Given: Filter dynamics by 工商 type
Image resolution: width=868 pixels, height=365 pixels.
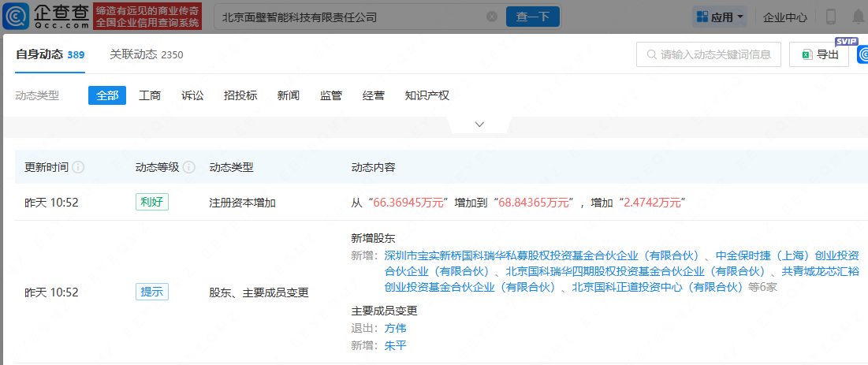Looking at the screenshot, I should click(x=150, y=95).
